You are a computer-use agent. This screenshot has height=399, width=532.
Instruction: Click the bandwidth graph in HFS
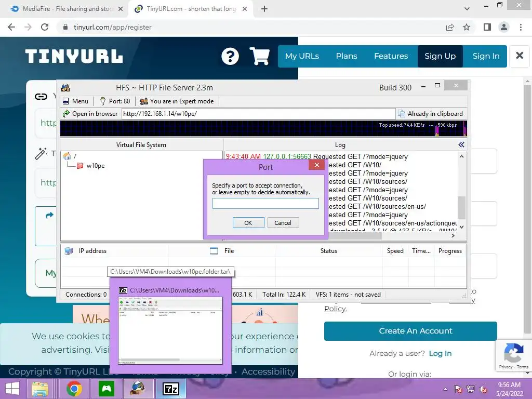[263, 129]
